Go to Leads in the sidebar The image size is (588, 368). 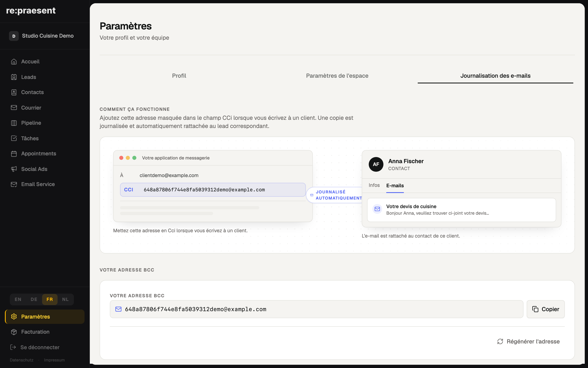click(45, 77)
